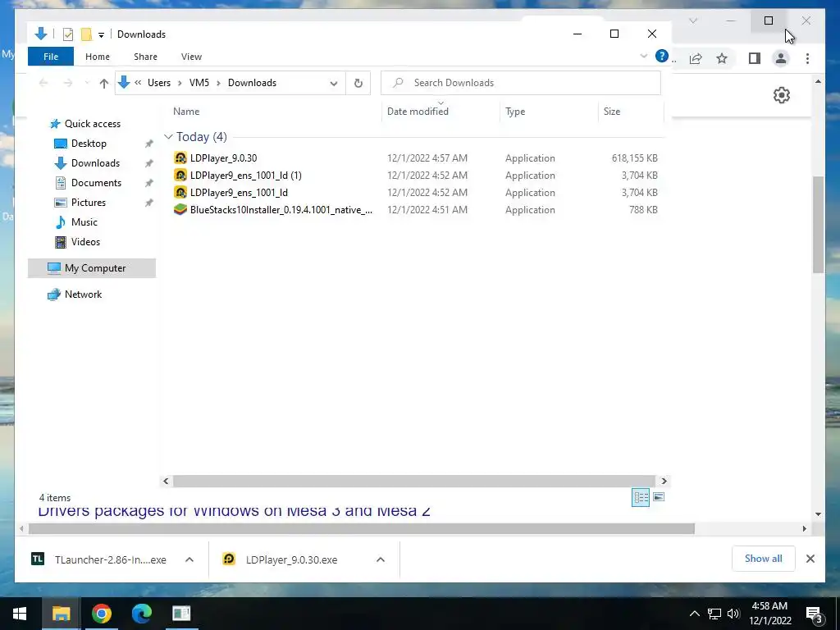Open Desktop in the navigation pane
Screen dimensions: 840x630
point(89,144)
